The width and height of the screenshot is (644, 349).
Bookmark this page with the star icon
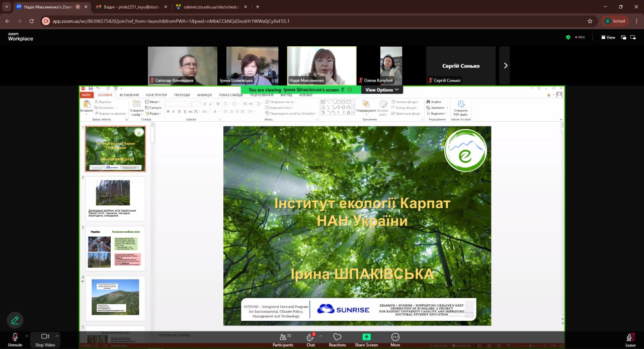(x=590, y=21)
